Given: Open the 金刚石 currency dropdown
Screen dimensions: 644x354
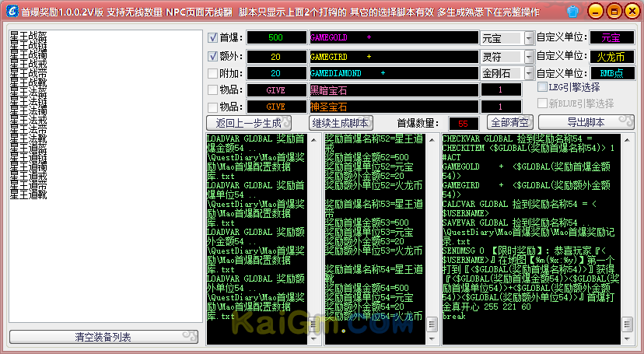Looking at the screenshot, I should pyautogui.click(x=529, y=73).
